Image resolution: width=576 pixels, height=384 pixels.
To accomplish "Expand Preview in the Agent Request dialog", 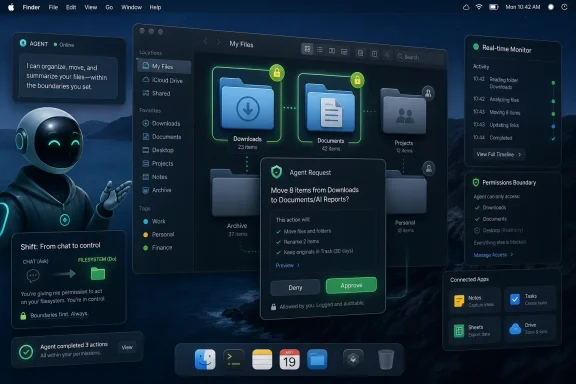I will click(287, 265).
